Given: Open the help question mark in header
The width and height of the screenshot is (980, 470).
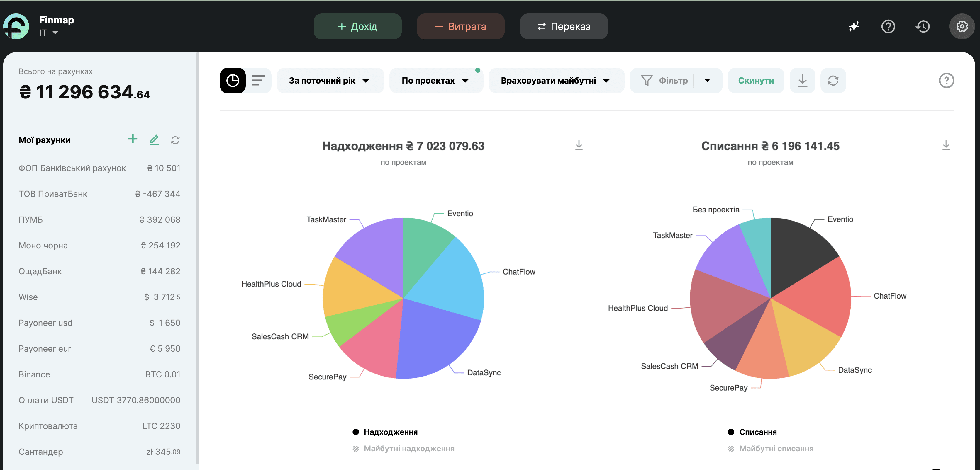Looking at the screenshot, I should (x=888, y=26).
